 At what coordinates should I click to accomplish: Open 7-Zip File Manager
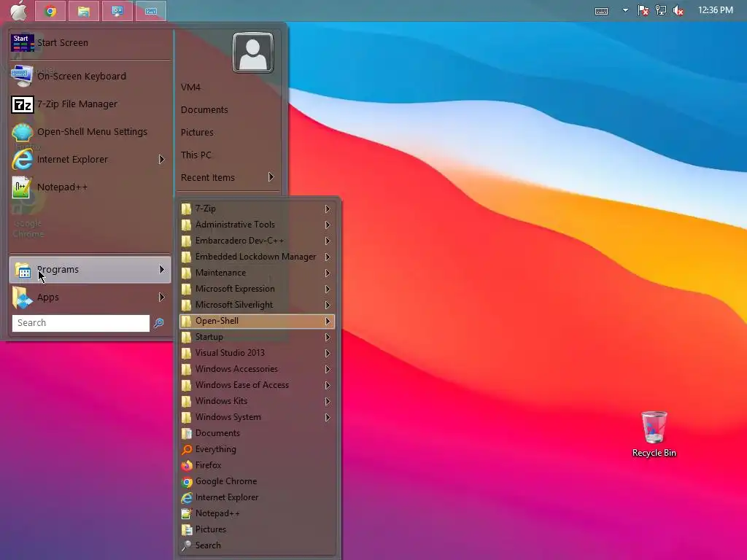(x=90, y=104)
